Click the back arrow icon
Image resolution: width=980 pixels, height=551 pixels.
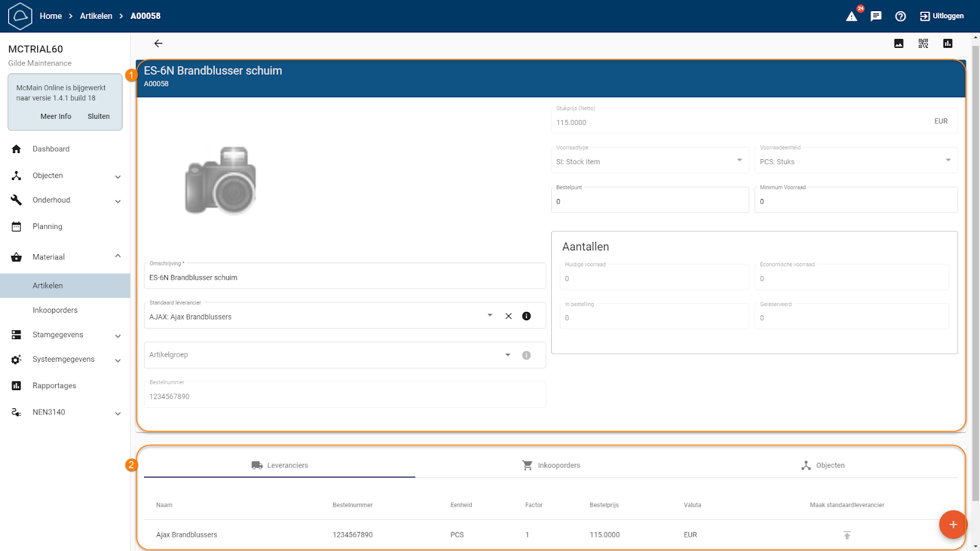point(158,43)
